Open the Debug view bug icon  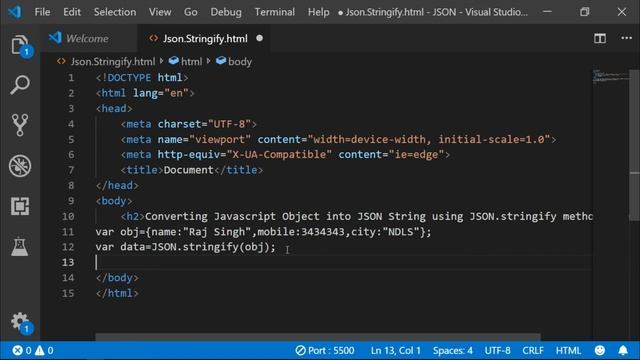20,166
